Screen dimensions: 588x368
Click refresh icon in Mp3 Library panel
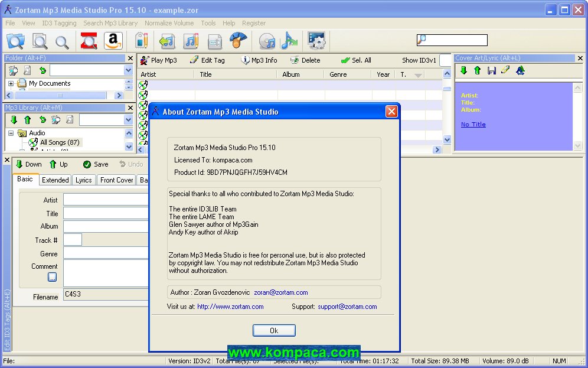click(x=43, y=120)
